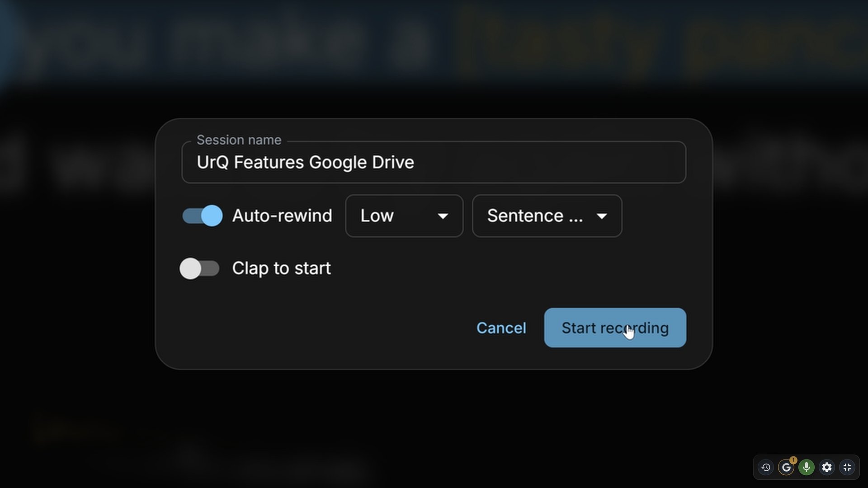Open settings via the gear icon
Viewport: 868px width, 488px height.
coord(827,467)
